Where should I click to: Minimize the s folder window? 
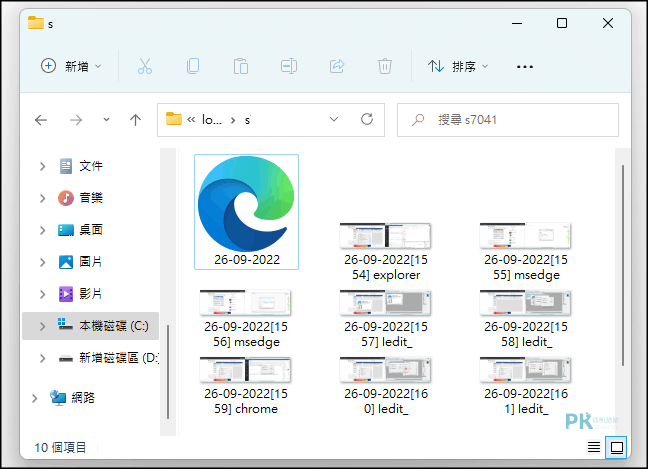pyautogui.click(x=517, y=24)
